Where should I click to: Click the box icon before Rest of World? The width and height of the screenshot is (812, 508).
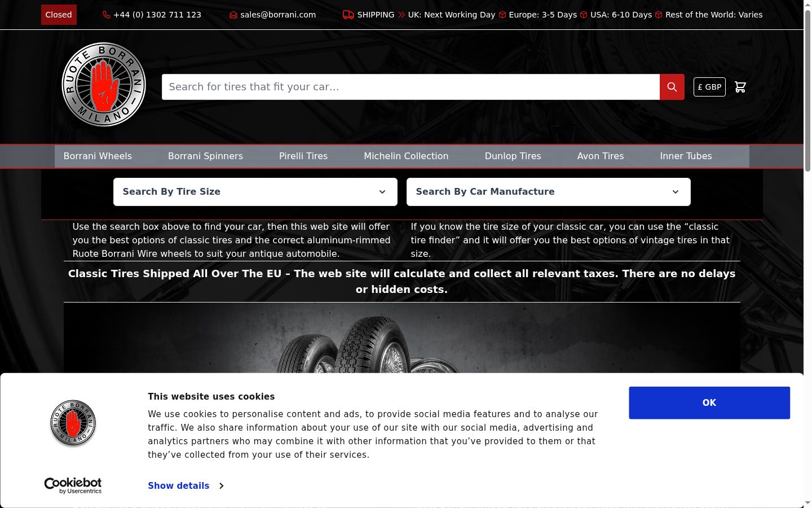(659, 15)
